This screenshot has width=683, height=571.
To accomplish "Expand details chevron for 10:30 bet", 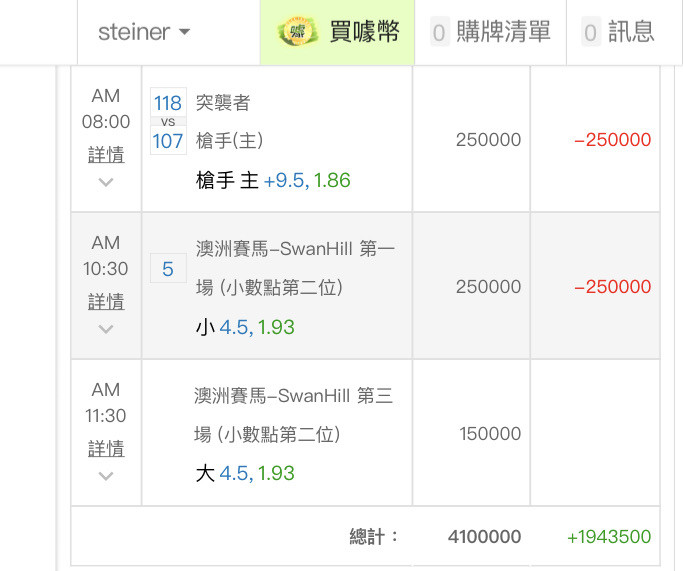I will point(106,328).
